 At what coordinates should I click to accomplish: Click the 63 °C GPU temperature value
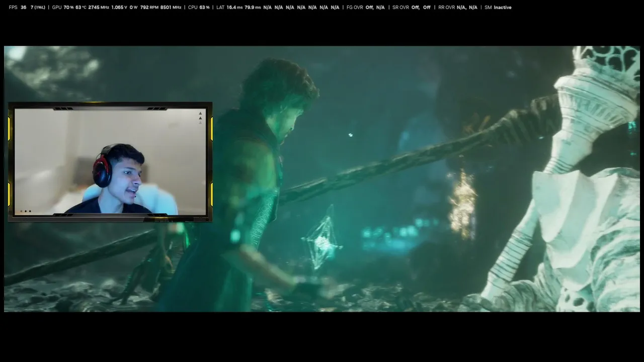[81, 8]
